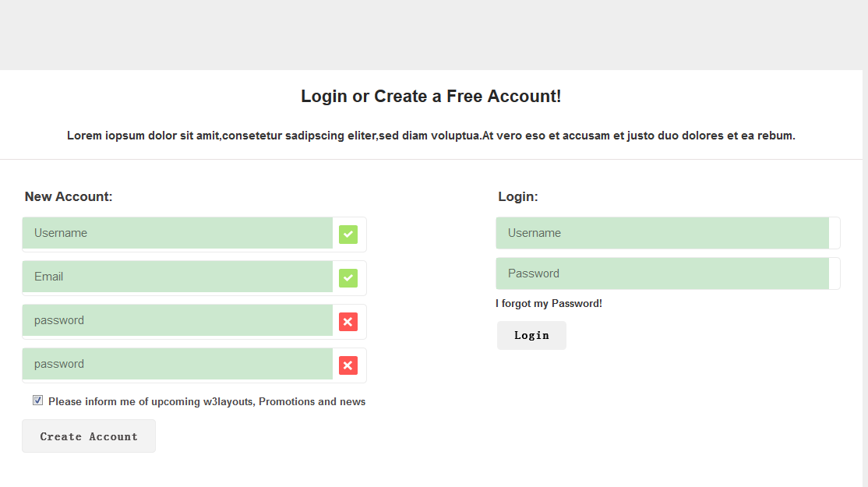The width and height of the screenshot is (868, 487).
Task: Click the gray banner area above the form
Action: click(x=434, y=35)
